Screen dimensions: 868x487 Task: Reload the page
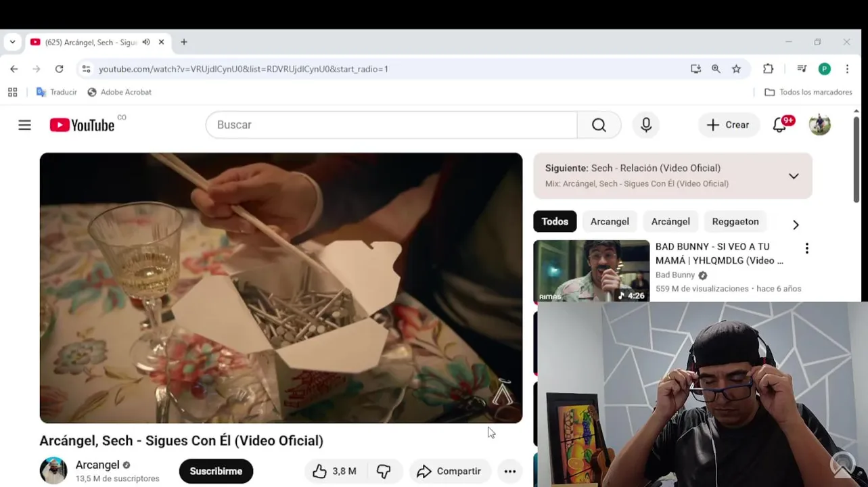coord(59,69)
